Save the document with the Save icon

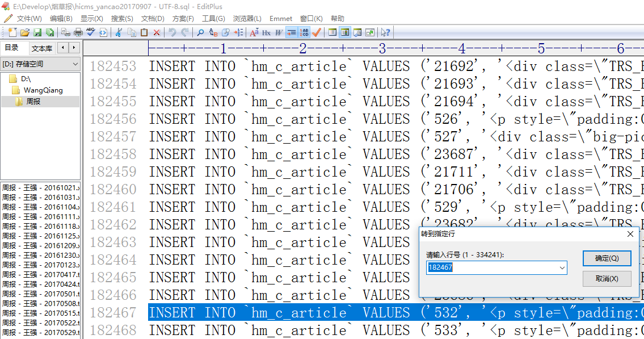[x=37, y=32]
